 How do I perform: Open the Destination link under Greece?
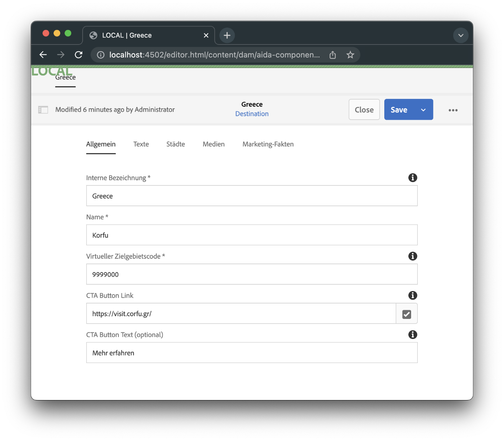[x=252, y=113]
